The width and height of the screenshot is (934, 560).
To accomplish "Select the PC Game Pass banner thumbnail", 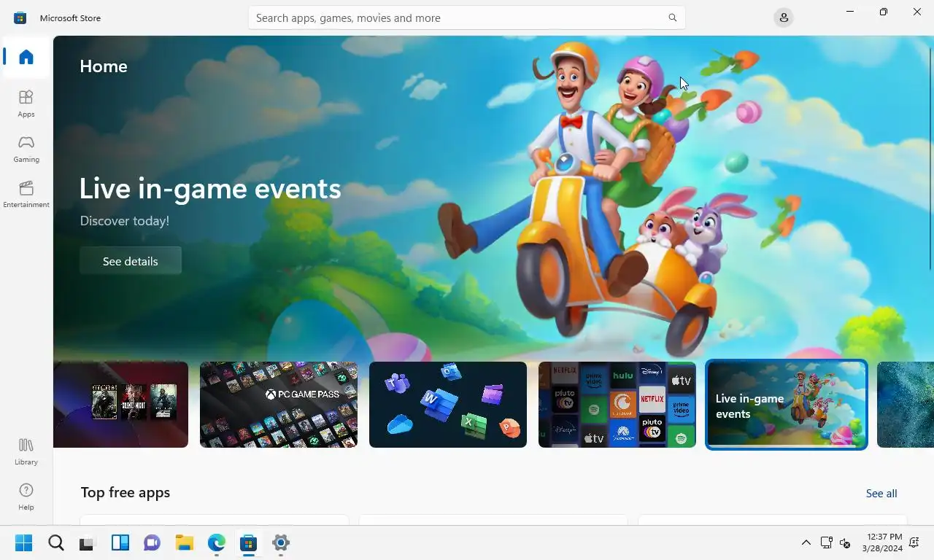I will [x=279, y=405].
